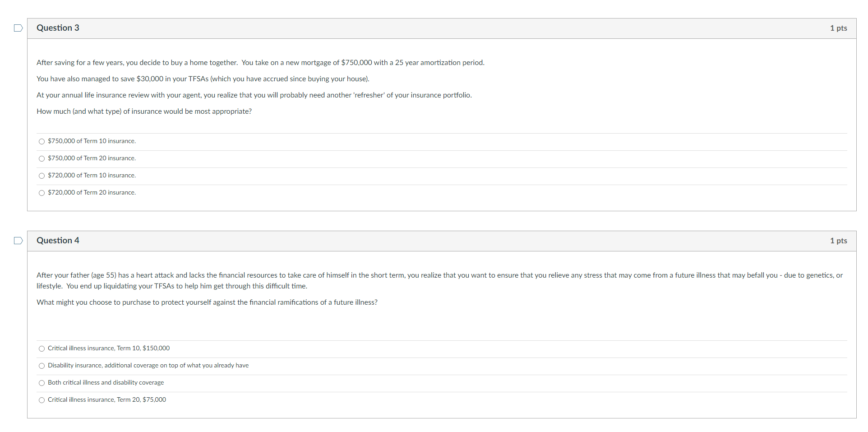Click the Question 3 header title
The height and width of the screenshot is (432, 868).
58,28
